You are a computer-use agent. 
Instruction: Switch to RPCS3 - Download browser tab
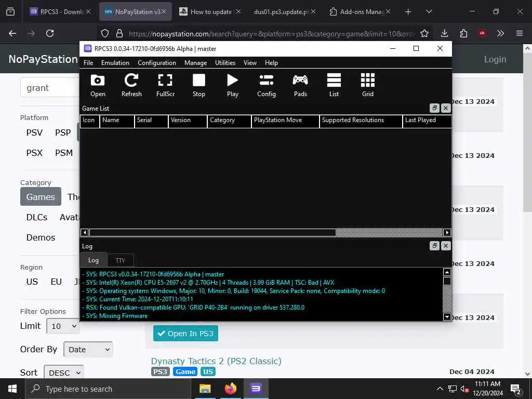pos(60,11)
